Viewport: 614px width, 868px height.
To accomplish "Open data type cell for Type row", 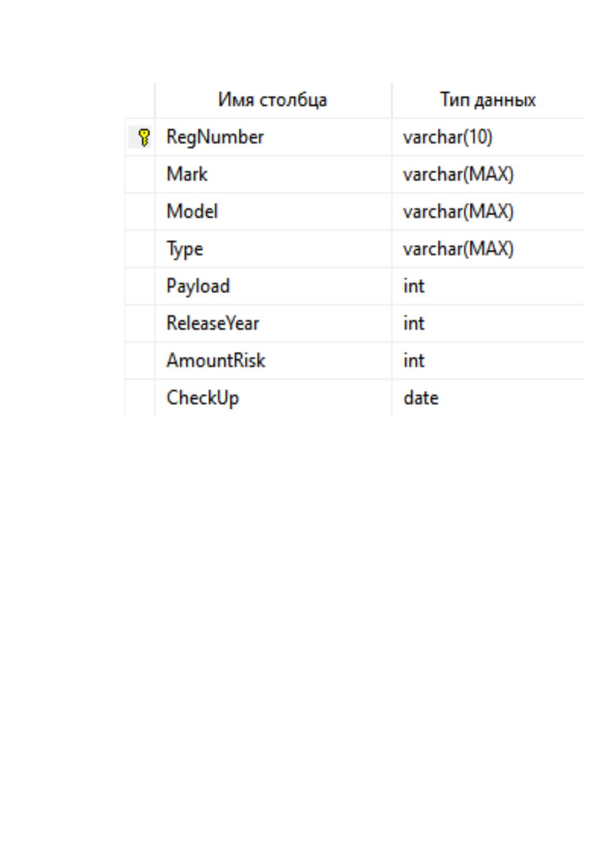I will pos(488,249).
